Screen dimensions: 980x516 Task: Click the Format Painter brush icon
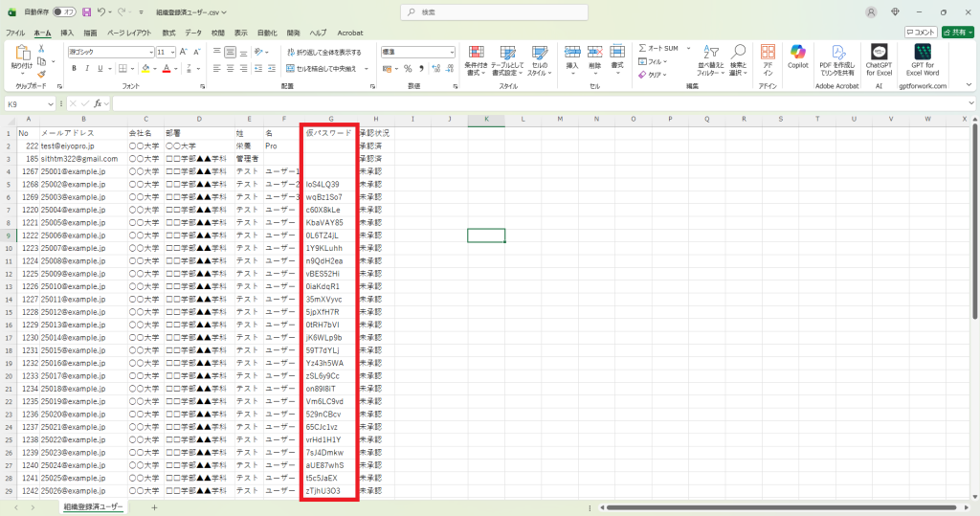[x=41, y=75]
